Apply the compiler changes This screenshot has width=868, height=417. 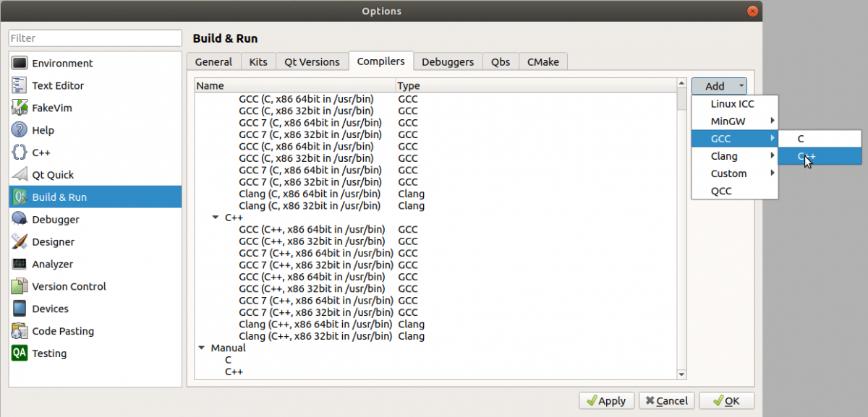click(x=606, y=400)
